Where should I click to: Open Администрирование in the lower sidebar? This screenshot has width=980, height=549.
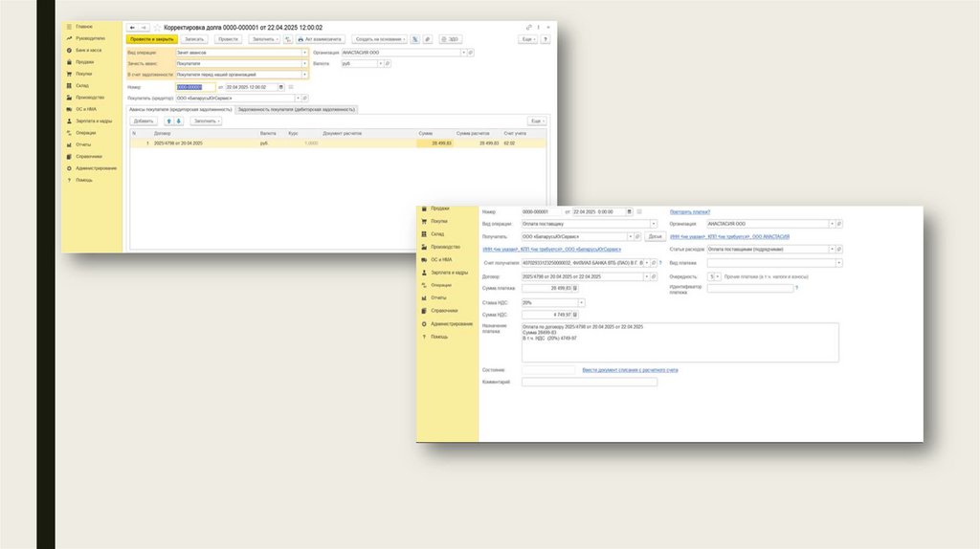tap(452, 323)
